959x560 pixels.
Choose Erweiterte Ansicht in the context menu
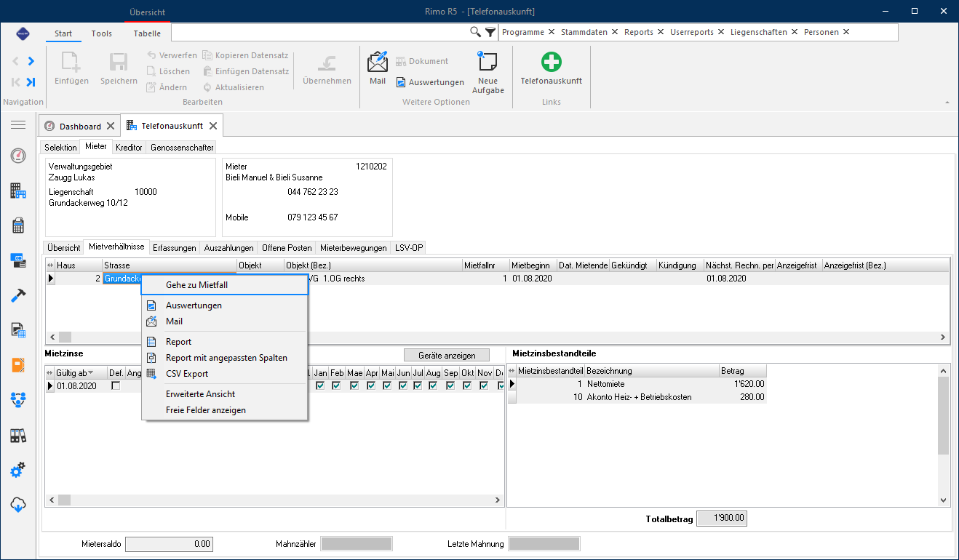tap(225, 394)
